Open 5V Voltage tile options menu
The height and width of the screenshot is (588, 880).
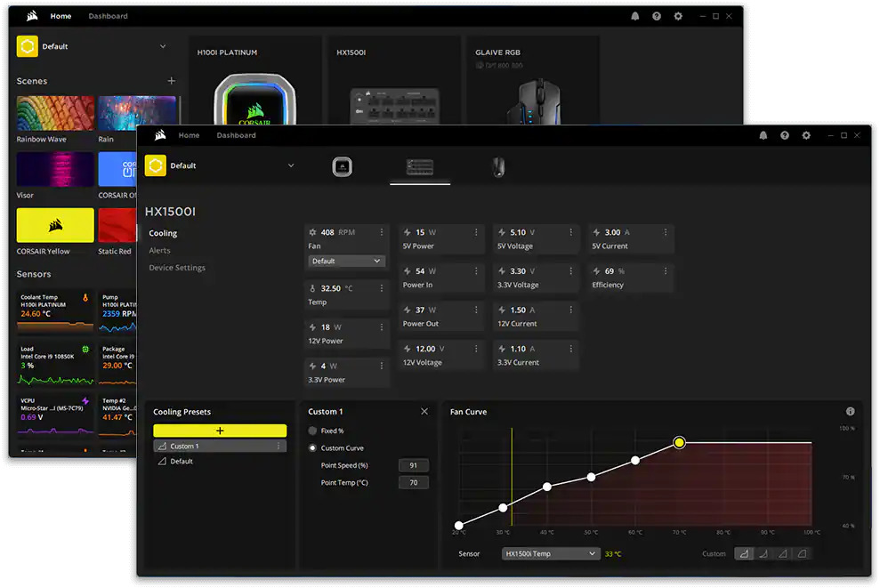click(x=570, y=232)
